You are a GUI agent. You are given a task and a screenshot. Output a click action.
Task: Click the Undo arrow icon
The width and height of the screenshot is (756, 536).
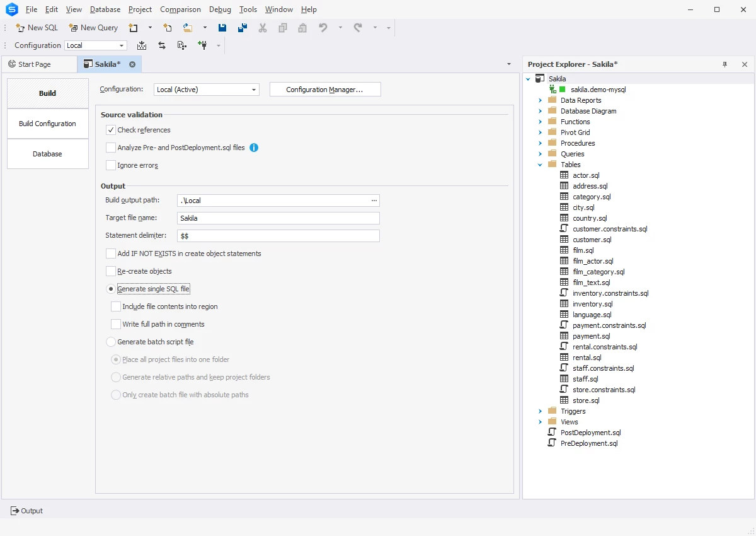323,28
